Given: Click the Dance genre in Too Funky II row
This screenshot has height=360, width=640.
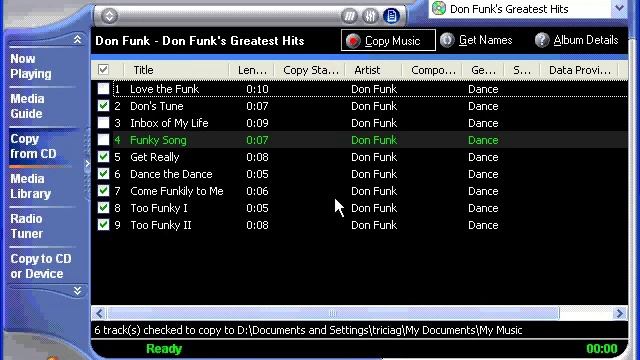Looking at the screenshot, I should [483, 225].
